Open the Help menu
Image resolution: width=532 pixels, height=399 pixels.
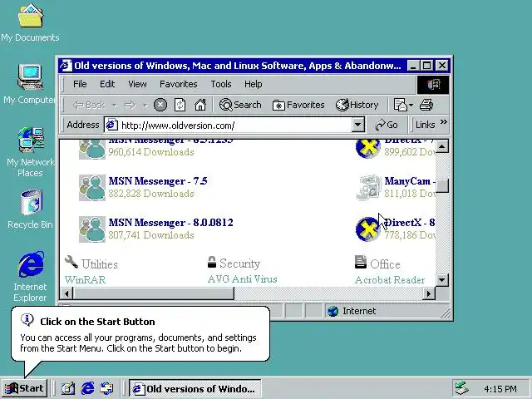[x=253, y=84]
